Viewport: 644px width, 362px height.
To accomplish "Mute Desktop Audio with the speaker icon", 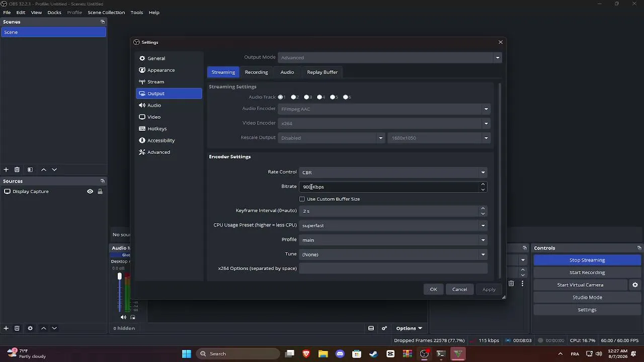I will pyautogui.click(x=123, y=317).
